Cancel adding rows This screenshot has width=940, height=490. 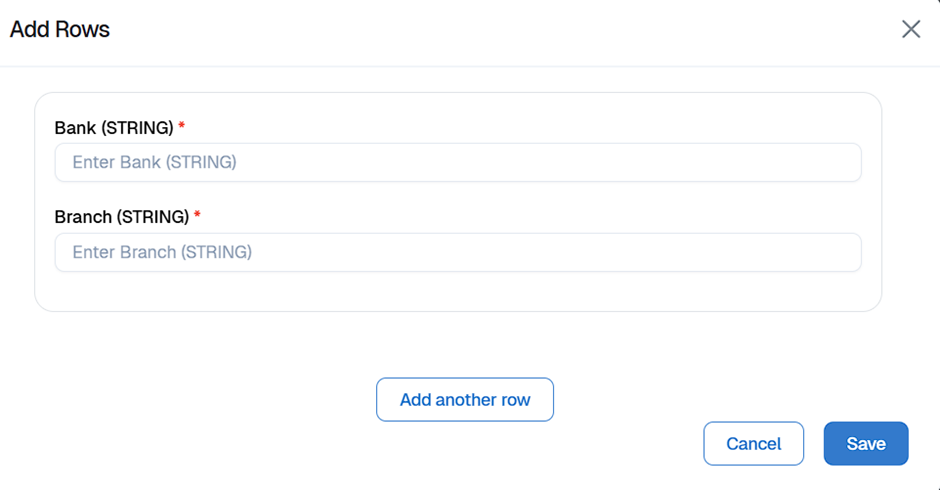coord(753,444)
